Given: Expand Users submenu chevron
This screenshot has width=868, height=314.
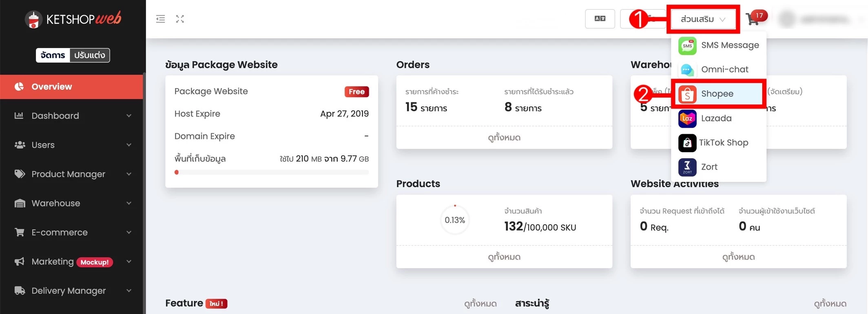Looking at the screenshot, I should (x=129, y=145).
